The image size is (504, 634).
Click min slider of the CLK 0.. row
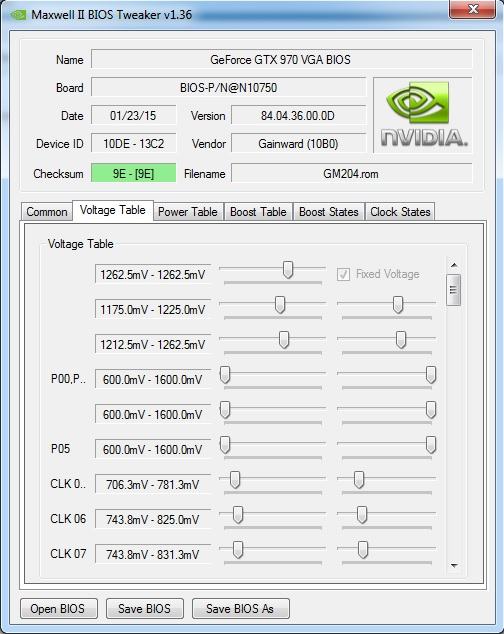[x=235, y=480]
